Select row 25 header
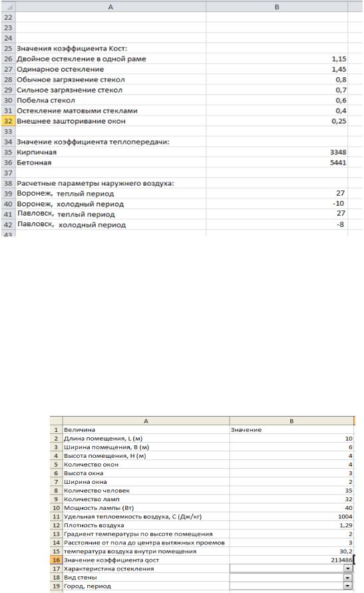This screenshot has width=364, height=593. [x=8, y=49]
